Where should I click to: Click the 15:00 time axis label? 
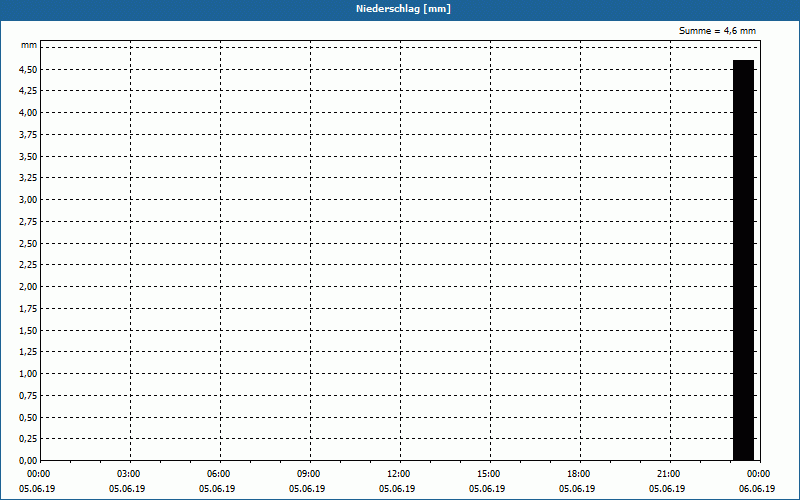[489, 474]
